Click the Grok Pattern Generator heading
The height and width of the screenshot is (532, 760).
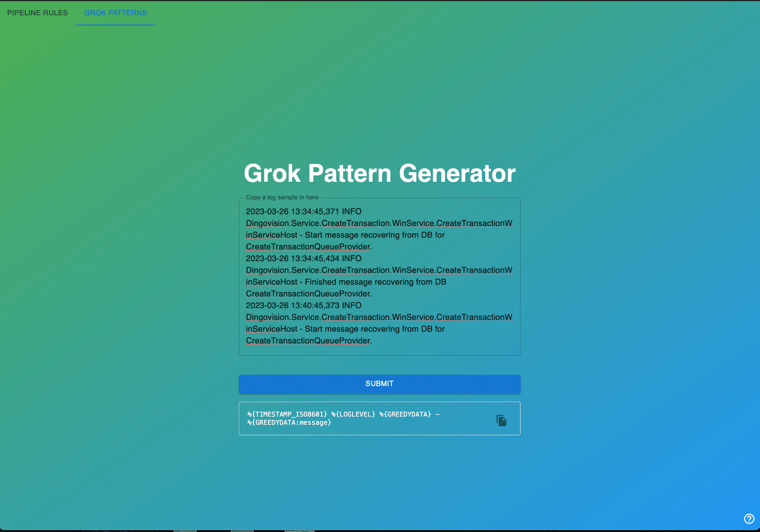click(x=380, y=173)
